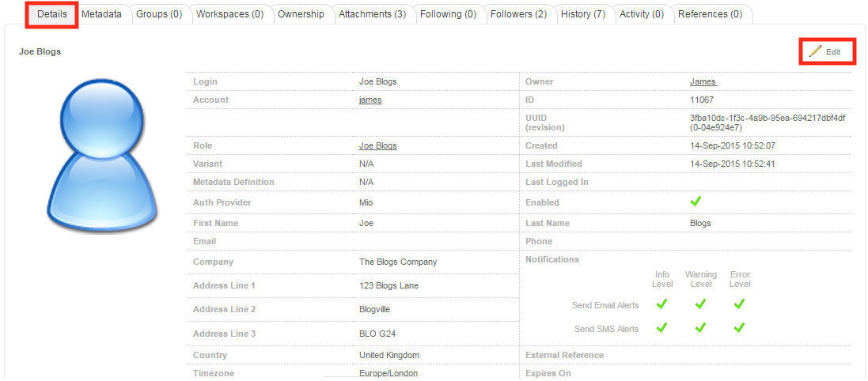The height and width of the screenshot is (381, 868).
Task: Switch to the Metadata tab
Action: point(101,14)
